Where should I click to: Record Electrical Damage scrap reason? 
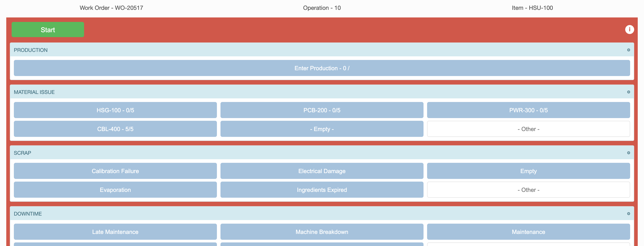click(322, 171)
